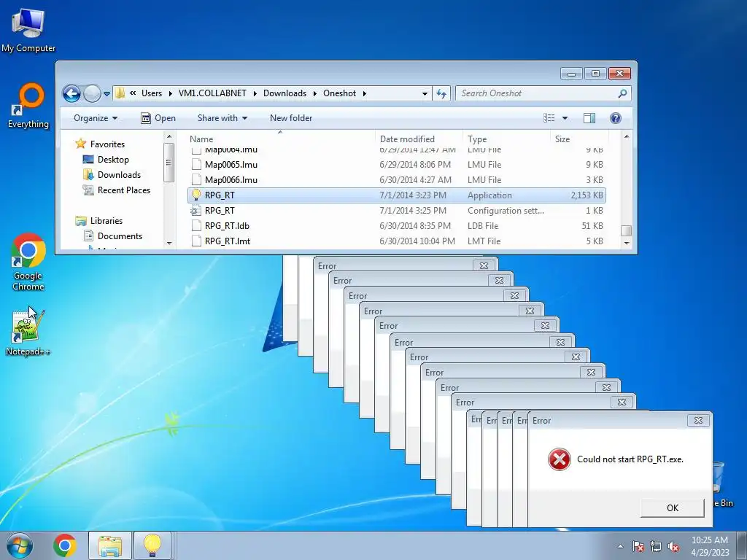Viewport: 747px width, 560px height.
Task: Select RPG_RT.lmt file
Action: 397,241
